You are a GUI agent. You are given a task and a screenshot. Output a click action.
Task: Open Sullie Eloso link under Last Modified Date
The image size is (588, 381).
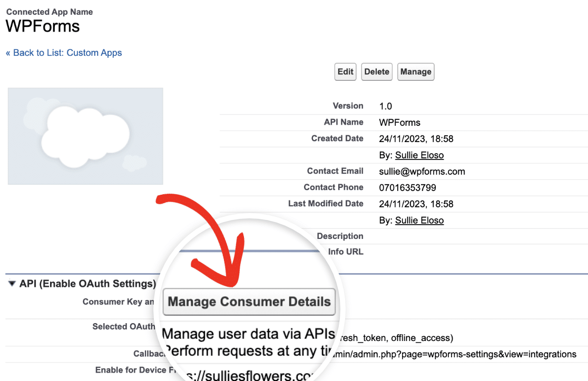tap(419, 220)
